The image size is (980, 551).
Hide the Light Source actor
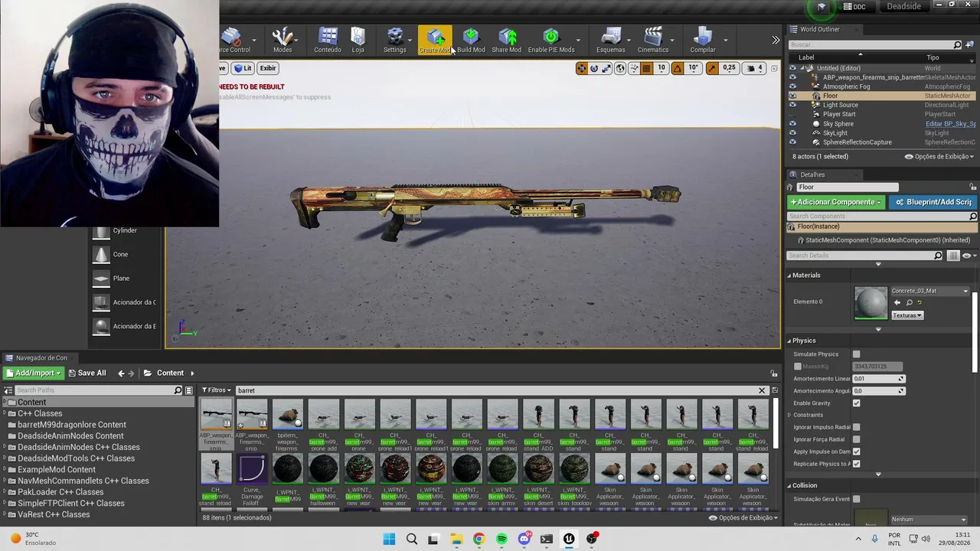792,105
